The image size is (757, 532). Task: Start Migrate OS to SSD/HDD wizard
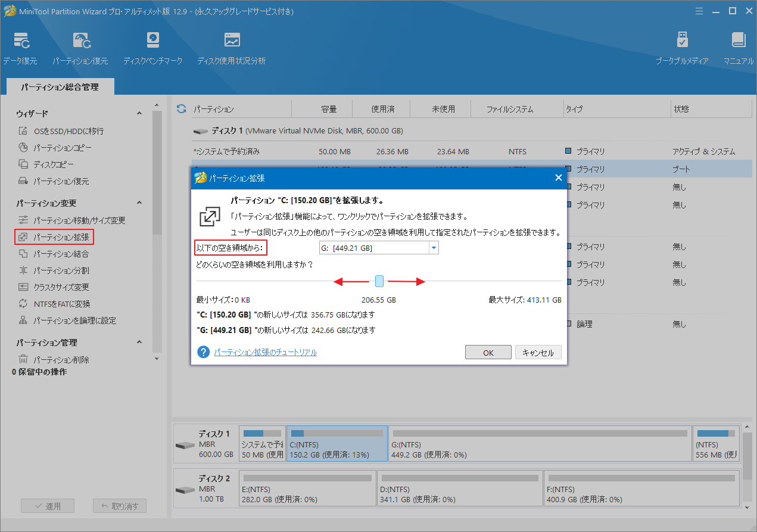click(61, 131)
